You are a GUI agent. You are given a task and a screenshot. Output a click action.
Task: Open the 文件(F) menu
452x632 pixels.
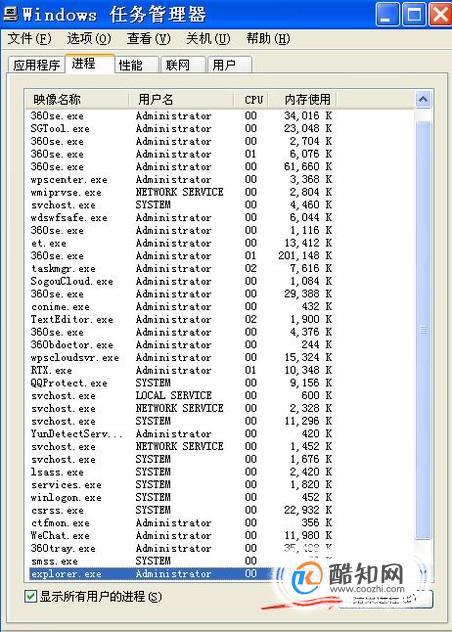[30, 39]
